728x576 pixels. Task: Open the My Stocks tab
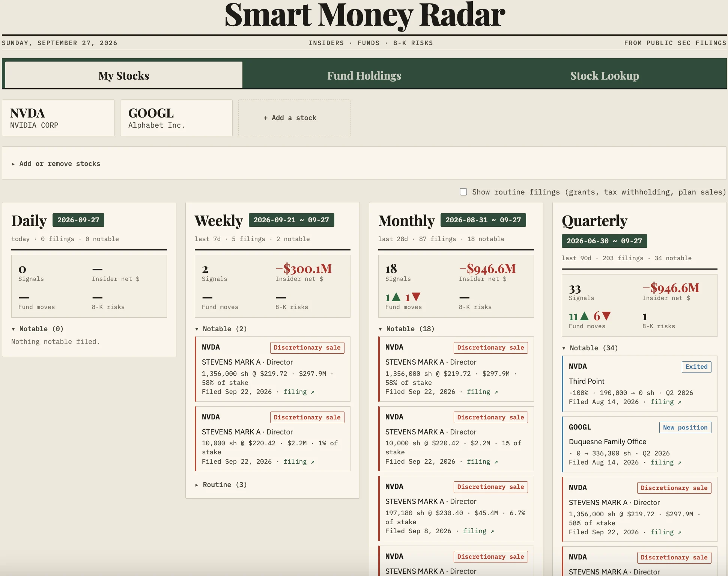(x=123, y=75)
